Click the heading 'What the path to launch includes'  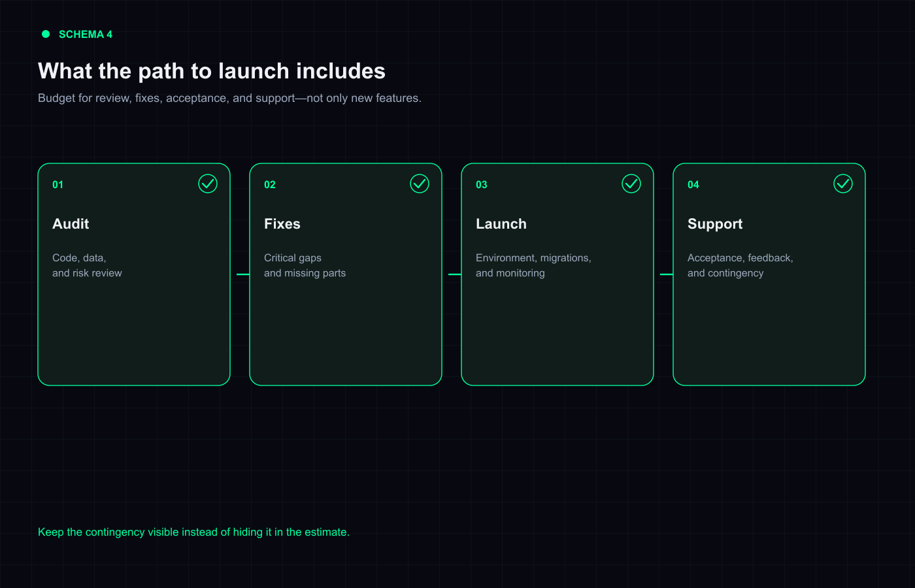click(212, 71)
